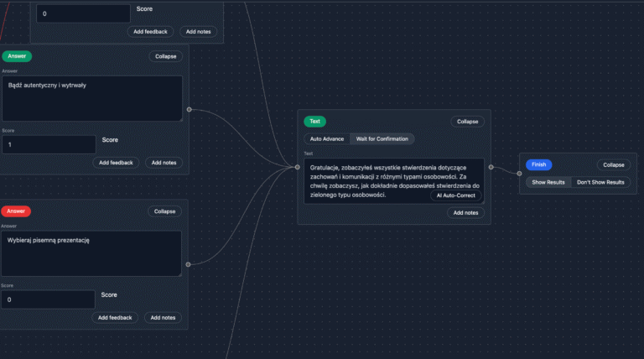Viewport: 644px width, 359px height.
Task: Add notes to "Wybieraj pisemną prezentację" answer
Action: point(164,318)
